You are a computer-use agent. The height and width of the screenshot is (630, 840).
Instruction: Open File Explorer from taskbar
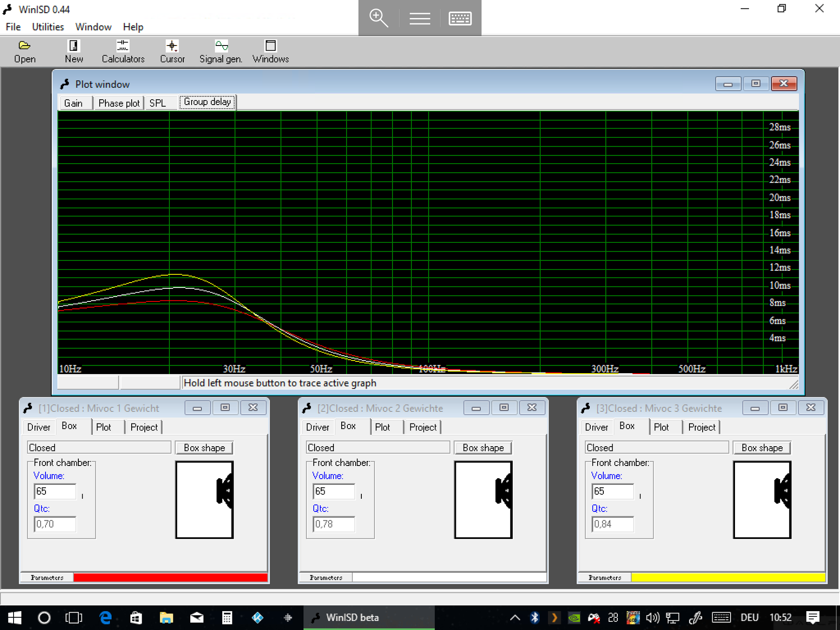coord(166,617)
